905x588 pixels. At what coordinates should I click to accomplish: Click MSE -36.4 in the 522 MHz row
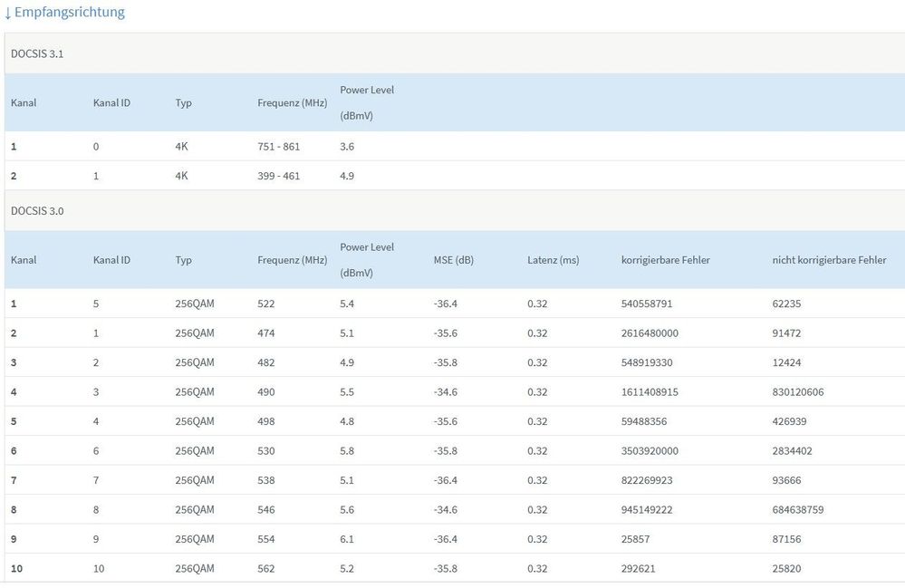click(x=446, y=304)
